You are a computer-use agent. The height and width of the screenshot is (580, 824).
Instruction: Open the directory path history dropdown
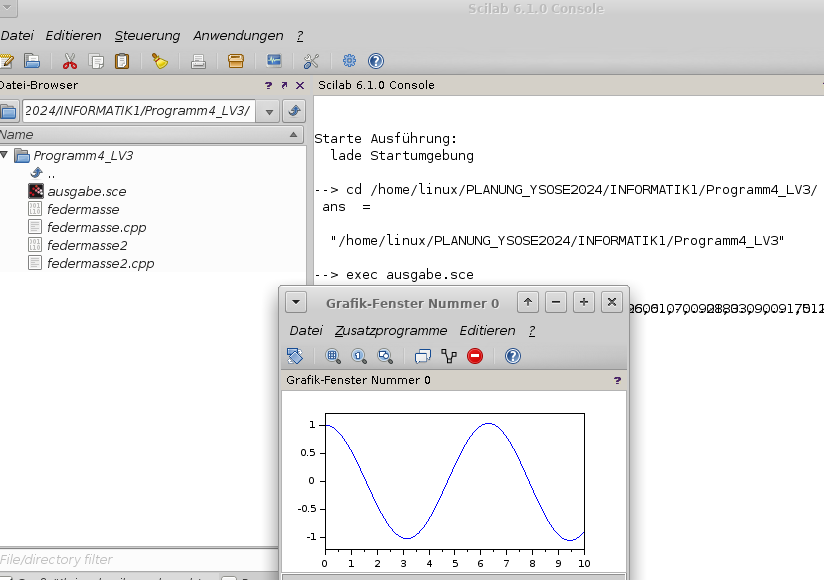pos(269,111)
